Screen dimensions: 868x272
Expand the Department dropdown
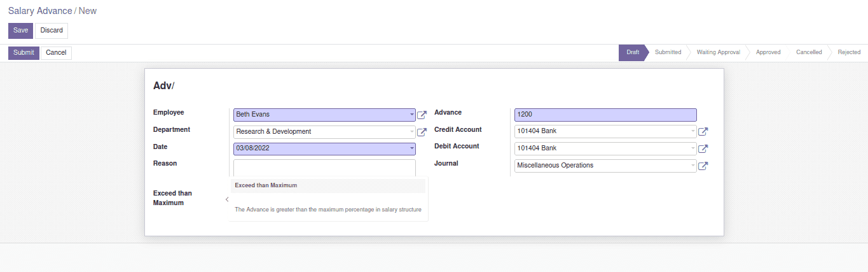pyautogui.click(x=411, y=132)
